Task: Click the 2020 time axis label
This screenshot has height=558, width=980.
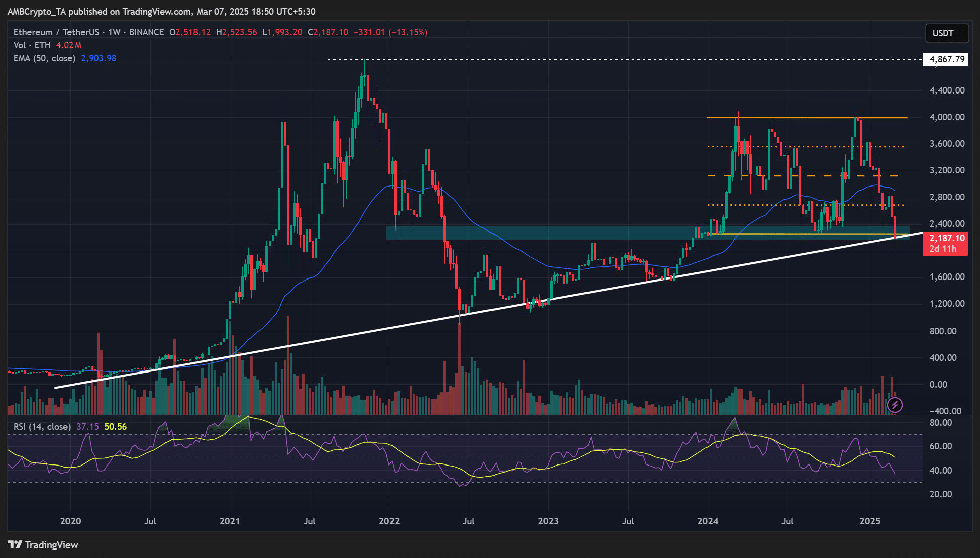Action: (71, 521)
